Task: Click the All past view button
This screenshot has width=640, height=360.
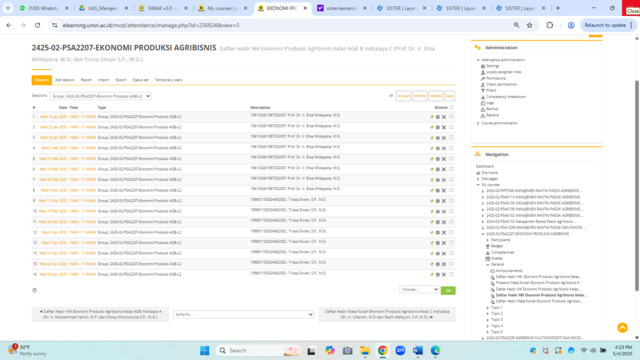Action: click(403, 96)
